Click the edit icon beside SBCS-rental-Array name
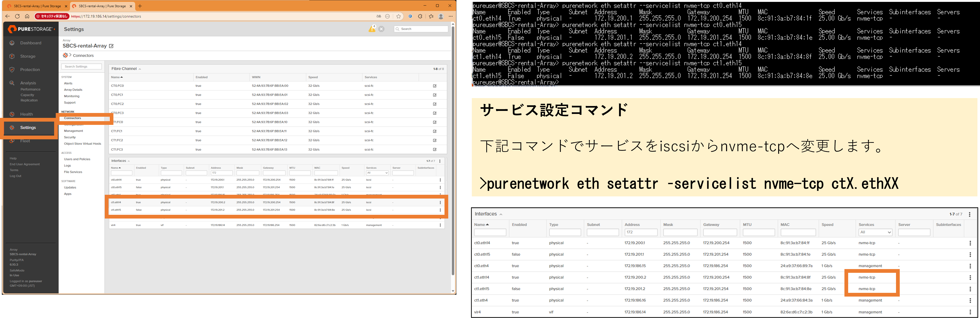The image size is (980, 318). click(112, 46)
